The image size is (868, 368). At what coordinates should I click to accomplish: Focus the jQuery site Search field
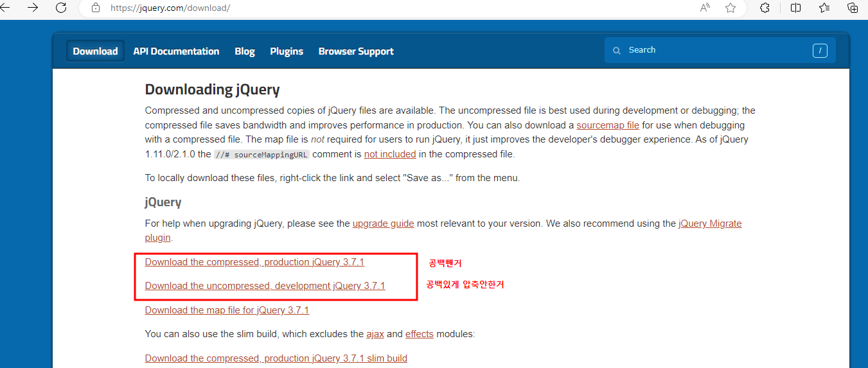[720, 50]
